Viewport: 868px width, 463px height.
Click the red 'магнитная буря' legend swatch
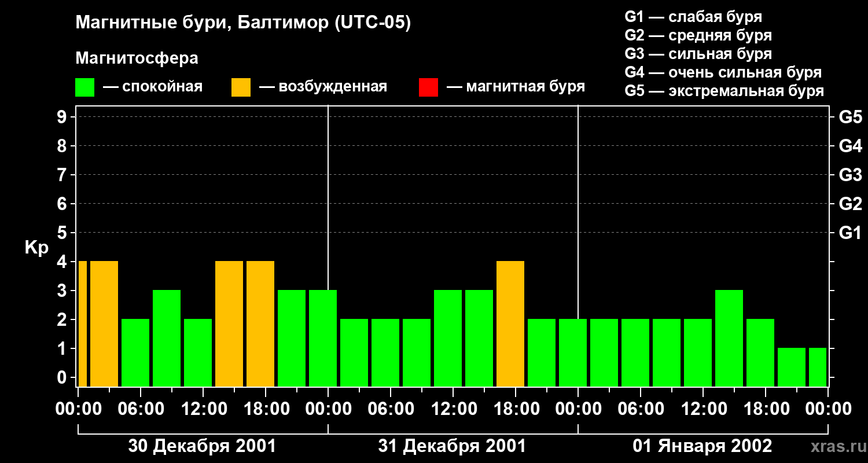point(428,87)
